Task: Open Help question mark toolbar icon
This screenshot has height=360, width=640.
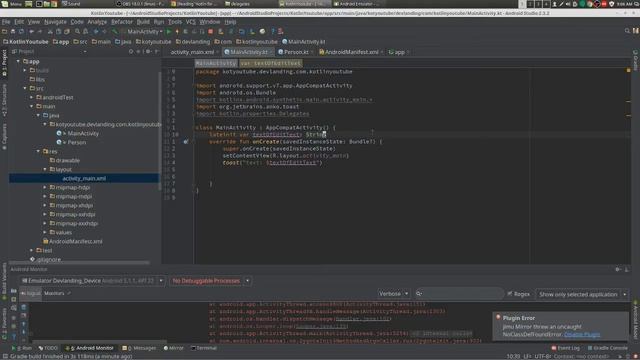Action: (x=273, y=31)
